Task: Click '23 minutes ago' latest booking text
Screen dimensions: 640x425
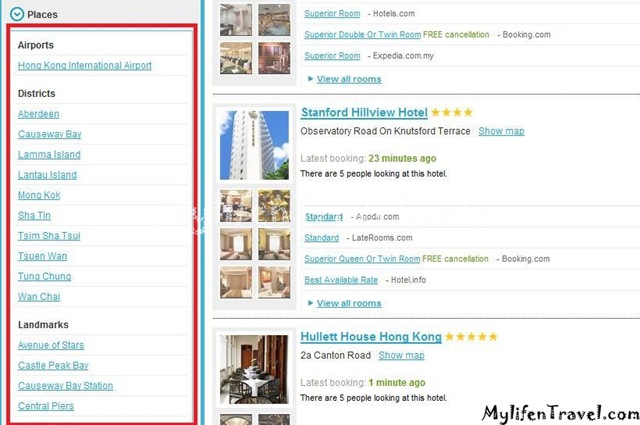Action: [x=402, y=158]
